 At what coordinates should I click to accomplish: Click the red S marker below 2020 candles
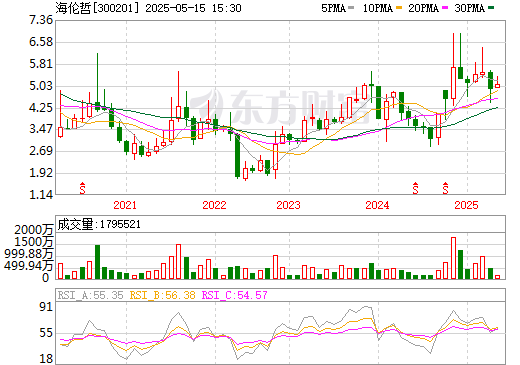(82, 188)
